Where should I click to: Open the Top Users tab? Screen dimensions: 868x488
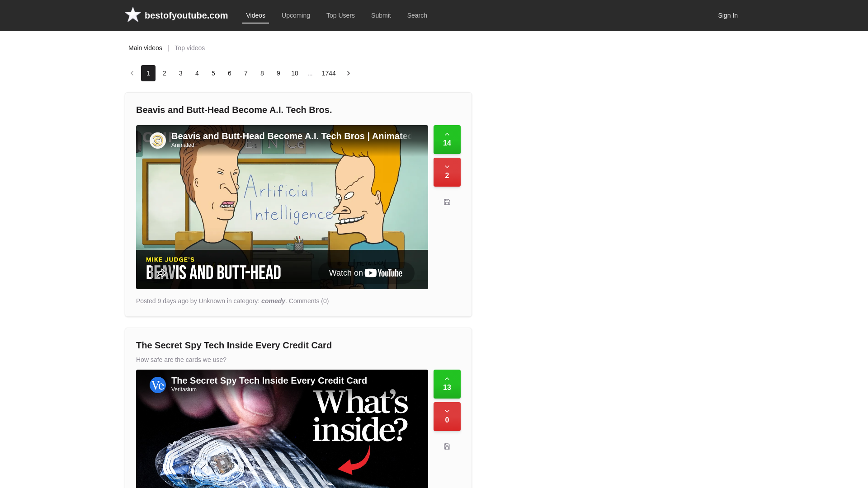(x=340, y=15)
